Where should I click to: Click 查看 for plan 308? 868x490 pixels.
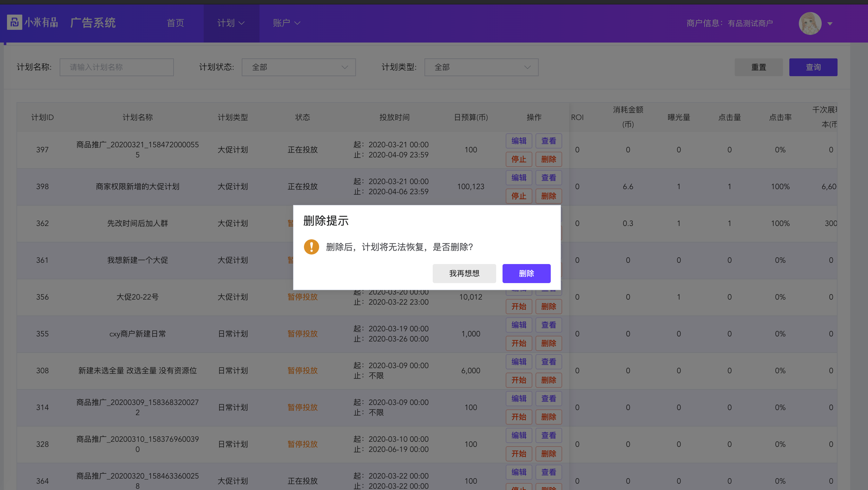coord(549,361)
